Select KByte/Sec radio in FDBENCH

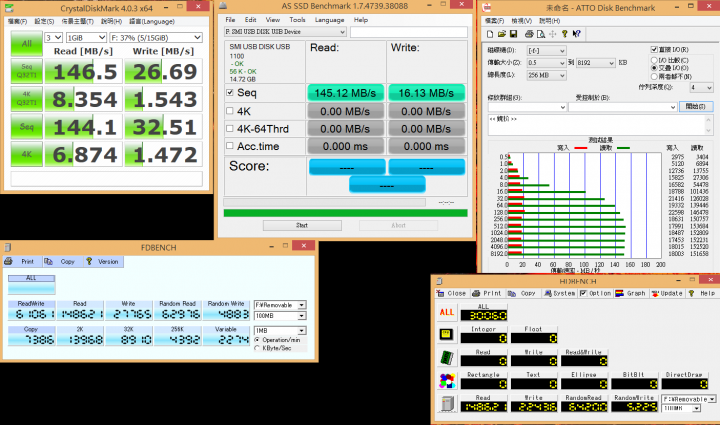point(257,348)
